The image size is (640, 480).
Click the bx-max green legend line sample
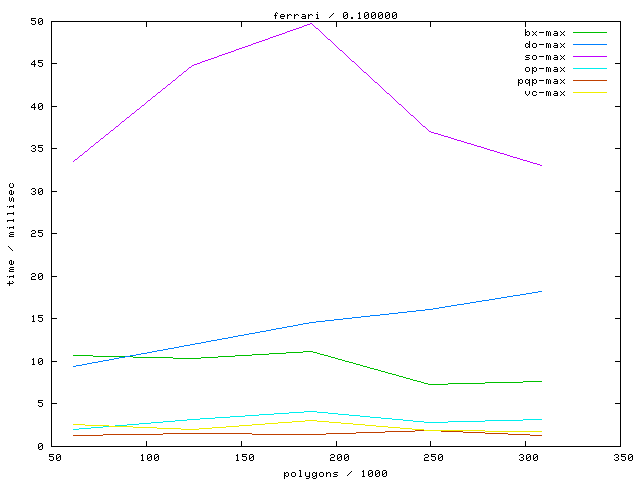(x=590, y=33)
